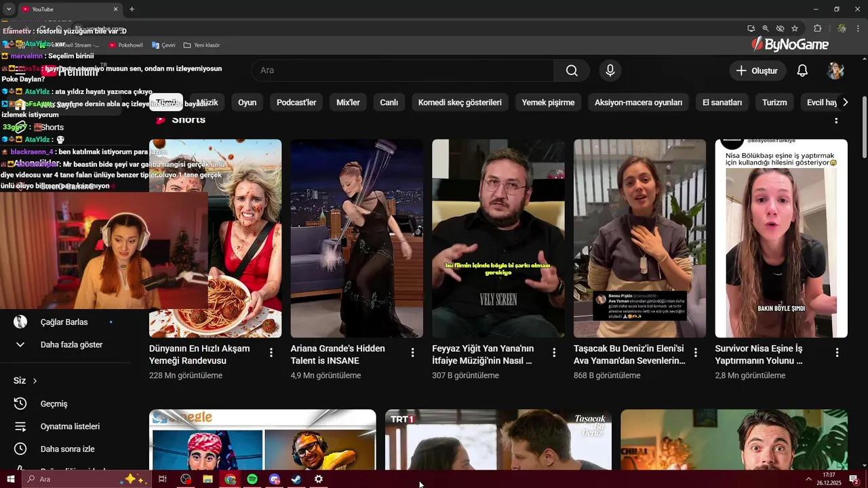Select the Komedi skeç gösterileri chip
The width and height of the screenshot is (868, 488).
pyautogui.click(x=460, y=102)
